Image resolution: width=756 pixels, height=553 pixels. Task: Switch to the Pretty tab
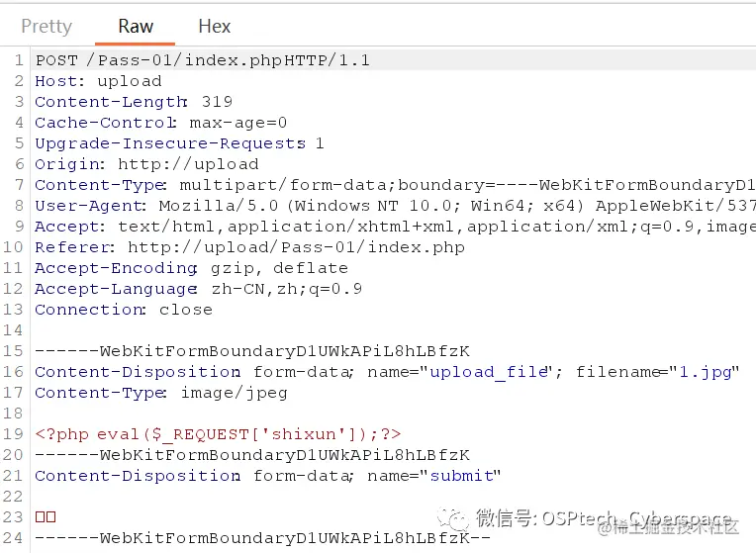point(47,26)
